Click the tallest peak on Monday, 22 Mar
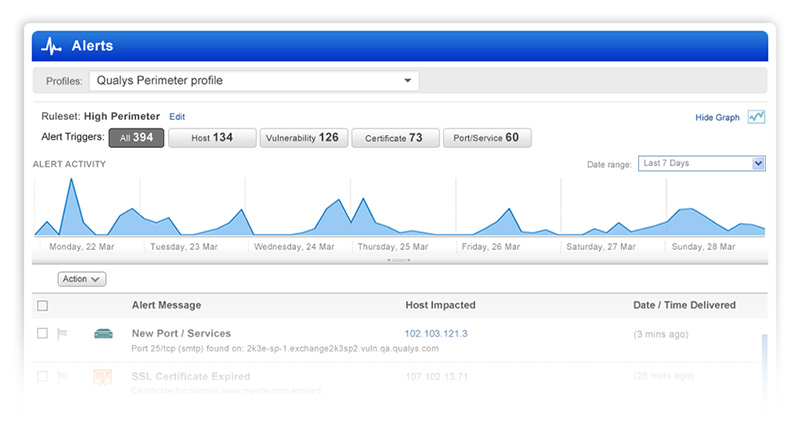This screenshot has height=422, width=800. (x=71, y=180)
